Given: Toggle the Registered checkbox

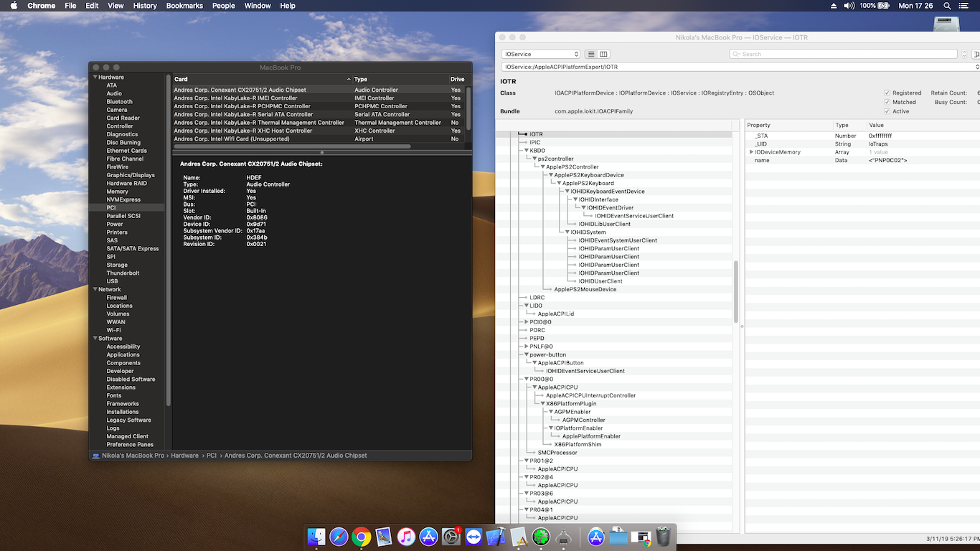Looking at the screenshot, I should (x=887, y=93).
